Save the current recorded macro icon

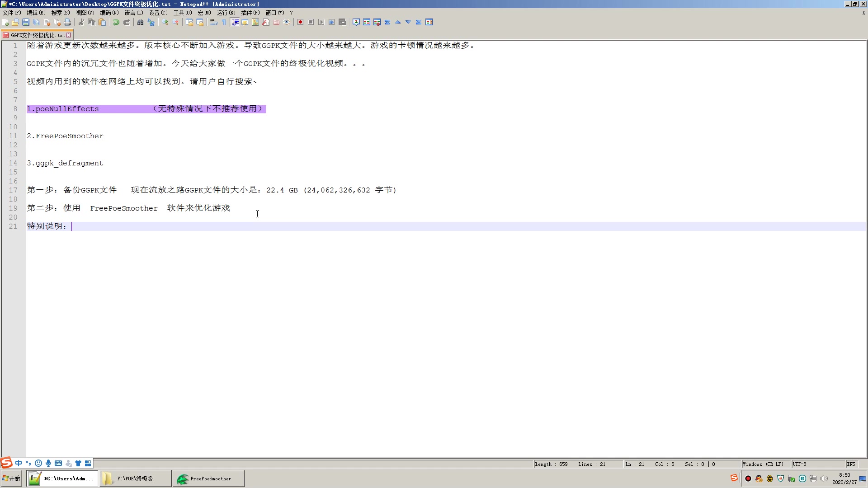342,22
